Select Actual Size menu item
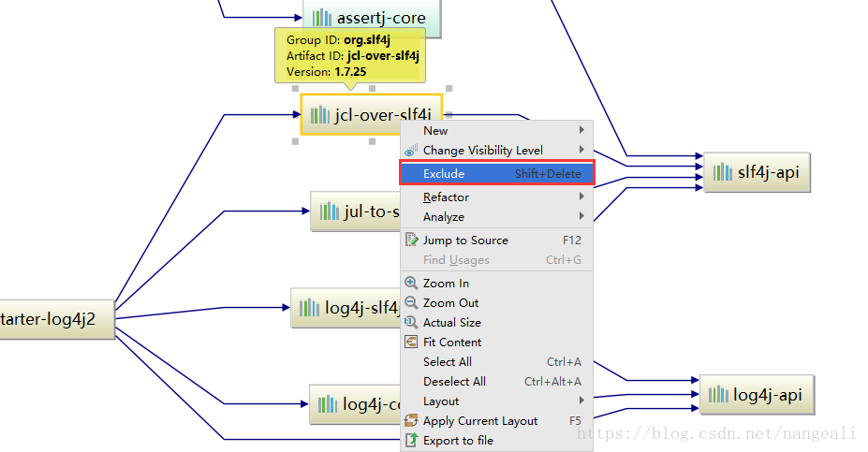 (x=496, y=323)
